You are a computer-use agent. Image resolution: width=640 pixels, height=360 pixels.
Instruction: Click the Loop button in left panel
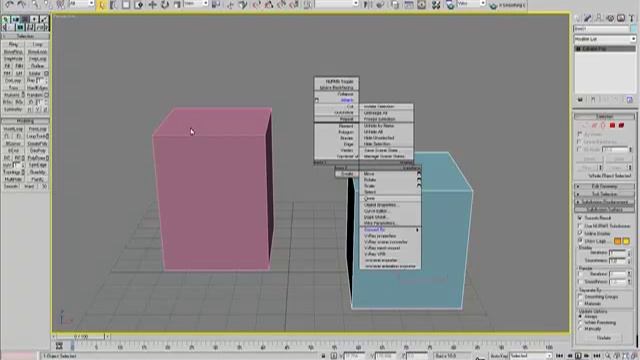(x=38, y=44)
